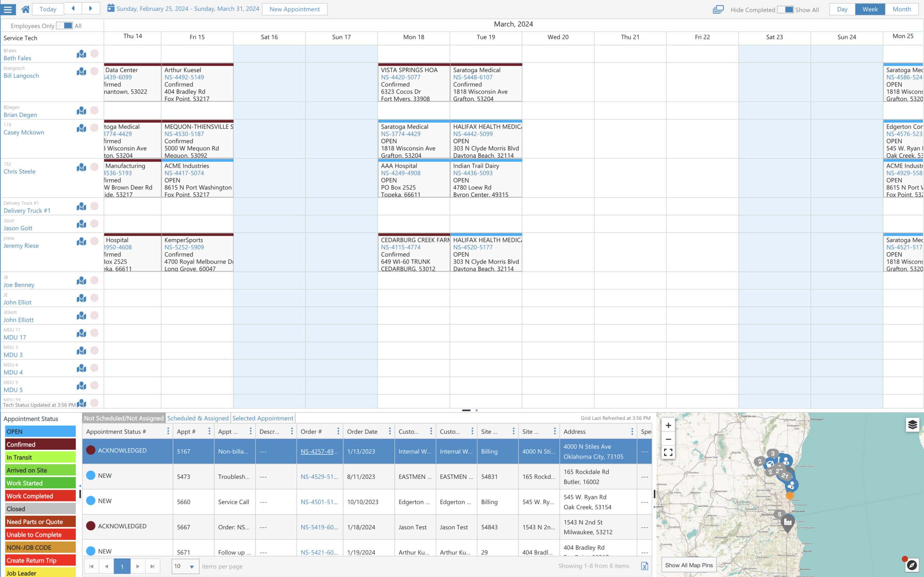Open the hamburger navigation menu
Screen dimensions: 924x577
8,9
